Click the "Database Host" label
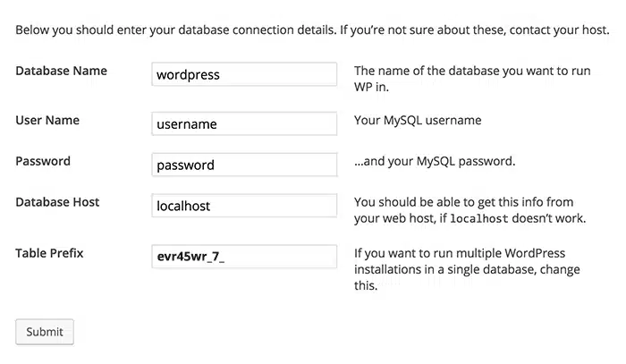The image size is (626, 364). pos(57,202)
